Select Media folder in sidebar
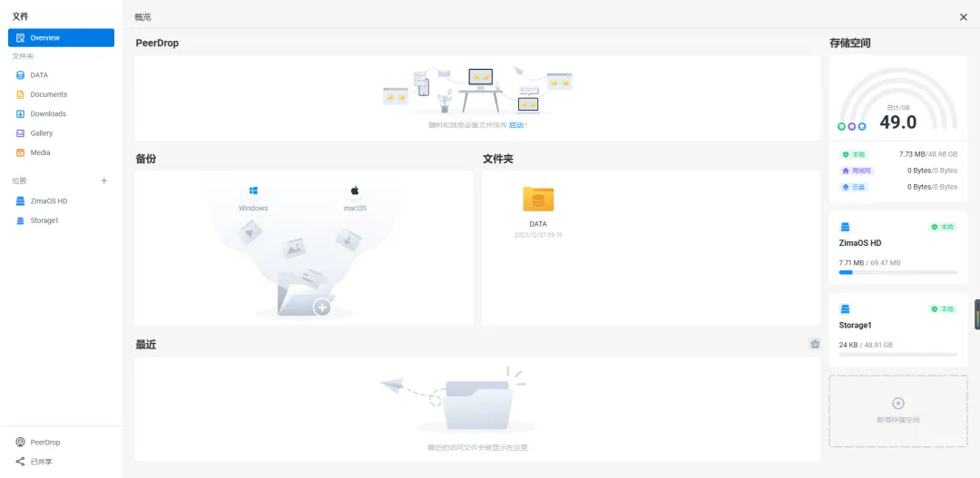This screenshot has width=980, height=478. tap(40, 152)
